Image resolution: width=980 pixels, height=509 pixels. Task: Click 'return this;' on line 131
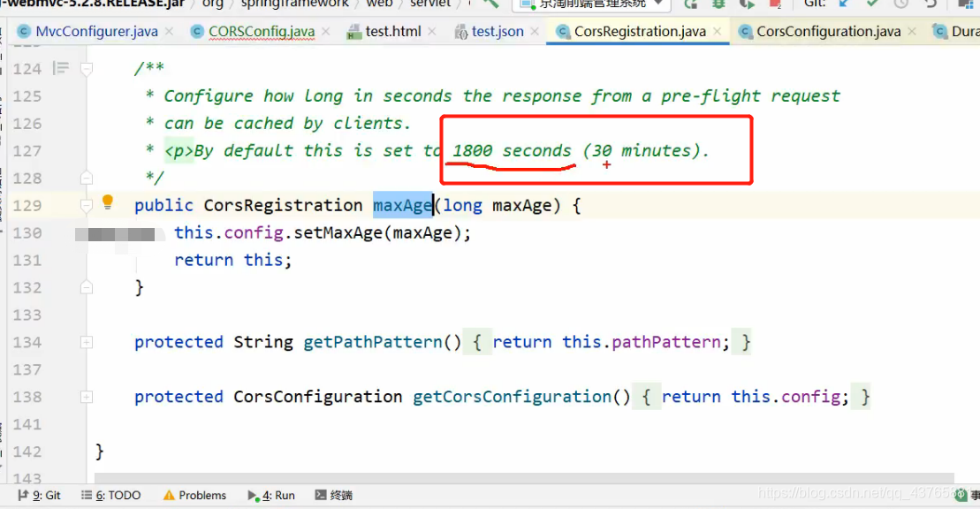(x=233, y=260)
